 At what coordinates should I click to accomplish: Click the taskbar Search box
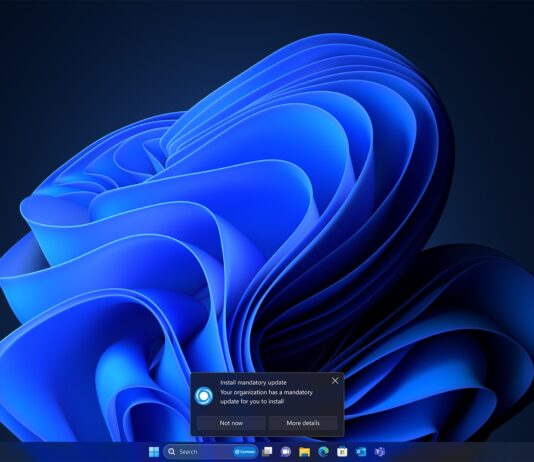pyautogui.click(x=210, y=452)
